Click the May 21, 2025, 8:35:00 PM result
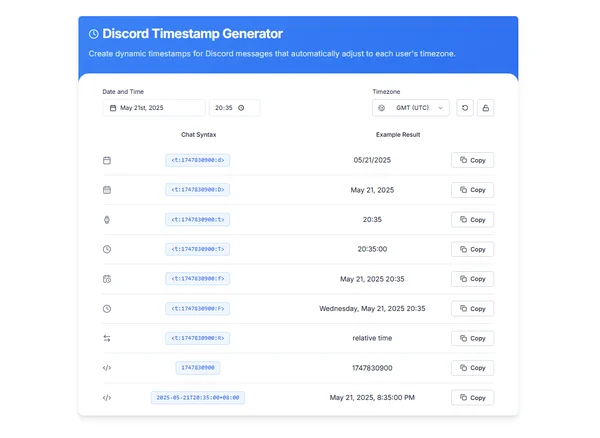The height and width of the screenshot is (438, 600). coord(372,398)
